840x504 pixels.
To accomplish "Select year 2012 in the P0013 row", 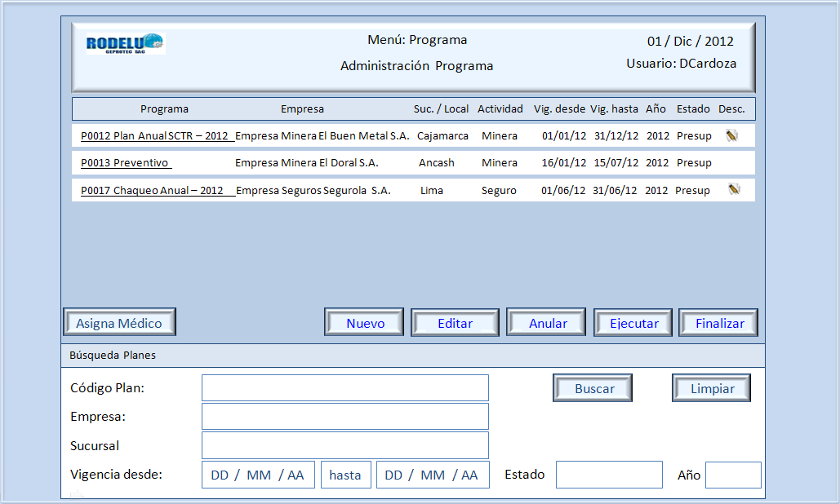I will [657, 162].
